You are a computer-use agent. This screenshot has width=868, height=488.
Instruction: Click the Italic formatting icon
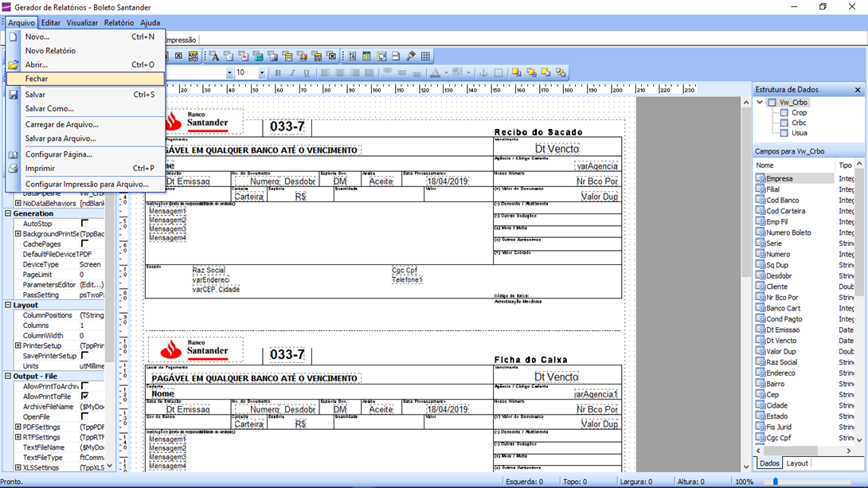(x=292, y=73)
